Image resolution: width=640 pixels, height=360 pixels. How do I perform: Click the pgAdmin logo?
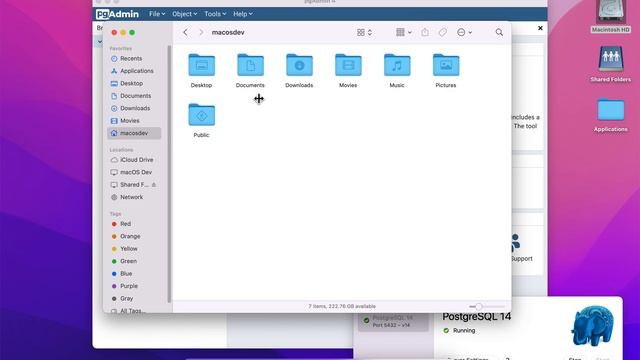tap(117, 14)
